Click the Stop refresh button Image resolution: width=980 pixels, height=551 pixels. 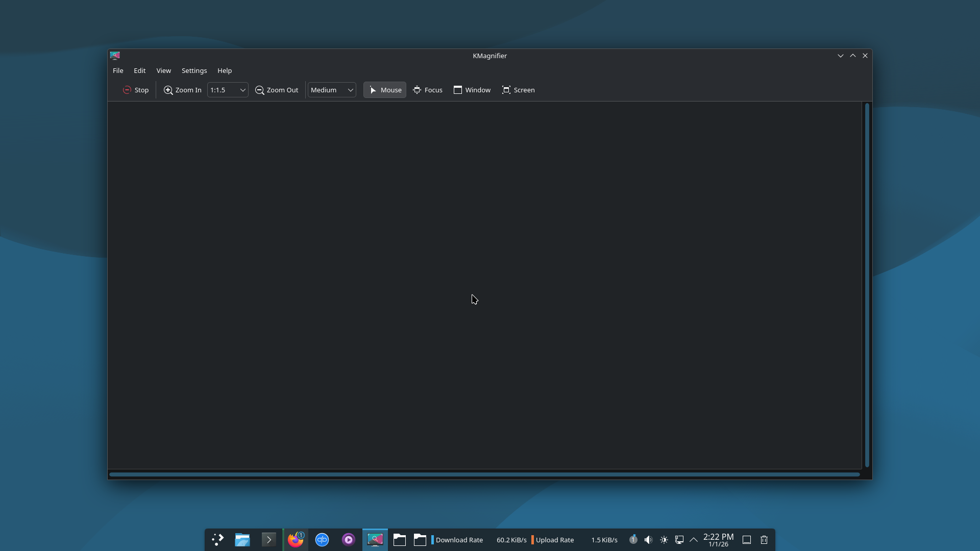136,90
